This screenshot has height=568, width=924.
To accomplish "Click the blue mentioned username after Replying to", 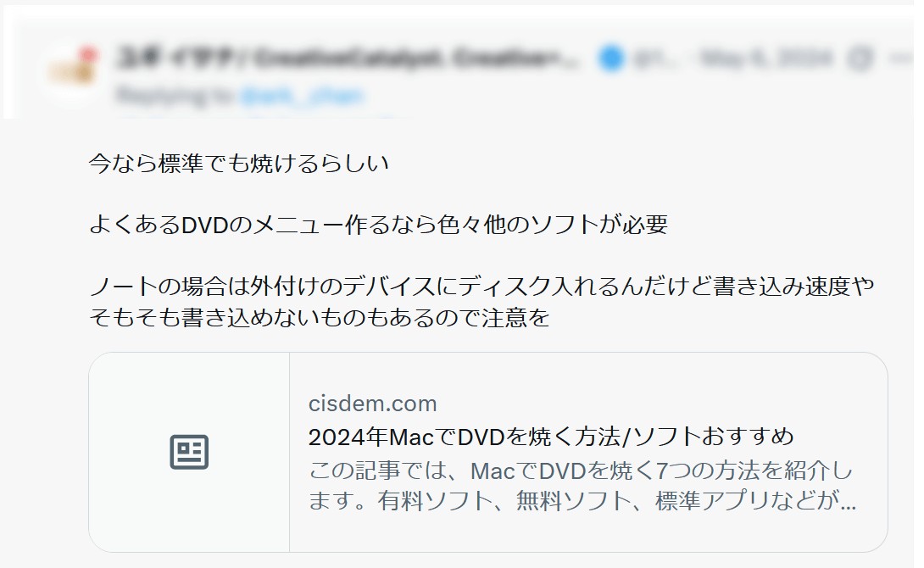I will [303, 95].
